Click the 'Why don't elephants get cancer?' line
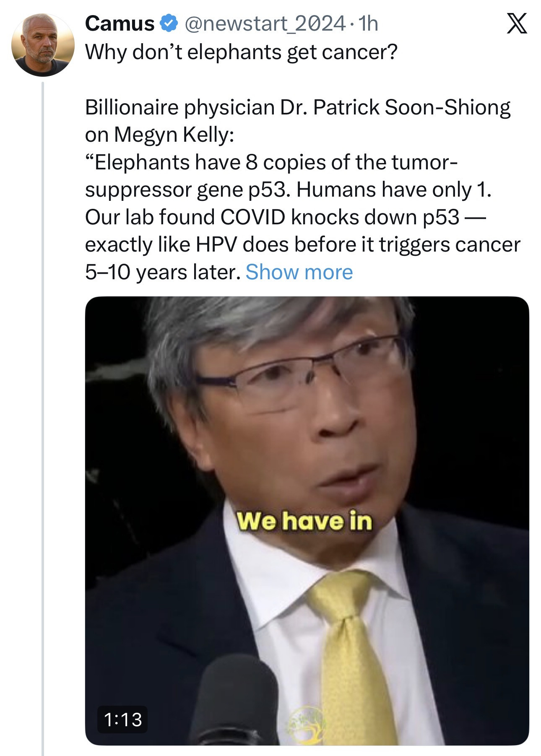 coord(241,52)
